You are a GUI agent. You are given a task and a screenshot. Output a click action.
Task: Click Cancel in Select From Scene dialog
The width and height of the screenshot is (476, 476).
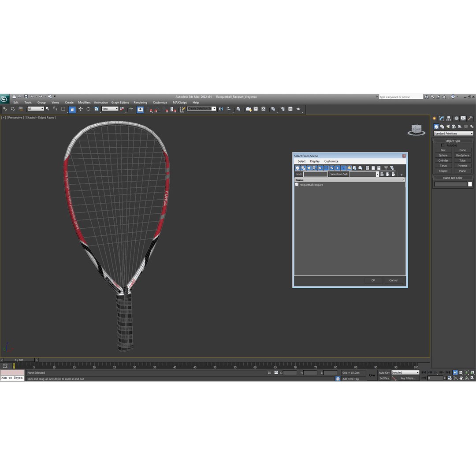pos(393,280)
